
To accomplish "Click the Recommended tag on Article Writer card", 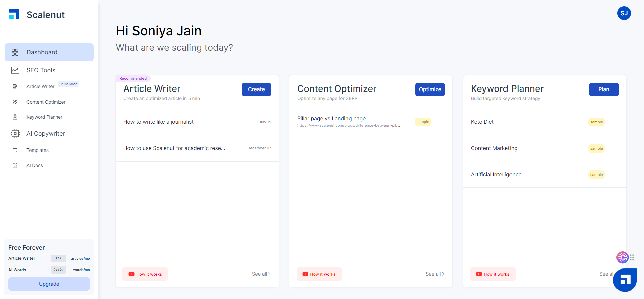I will coord(133,78).
